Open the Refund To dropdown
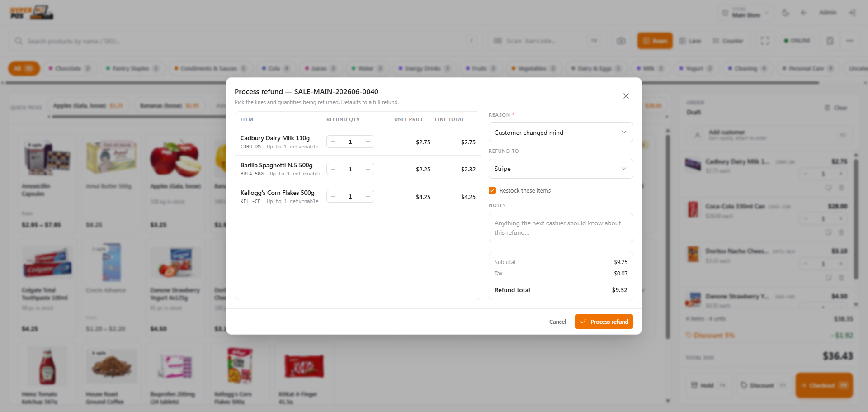Image resolution: width=868 pixels, height=412 pixels. point(561,169)
